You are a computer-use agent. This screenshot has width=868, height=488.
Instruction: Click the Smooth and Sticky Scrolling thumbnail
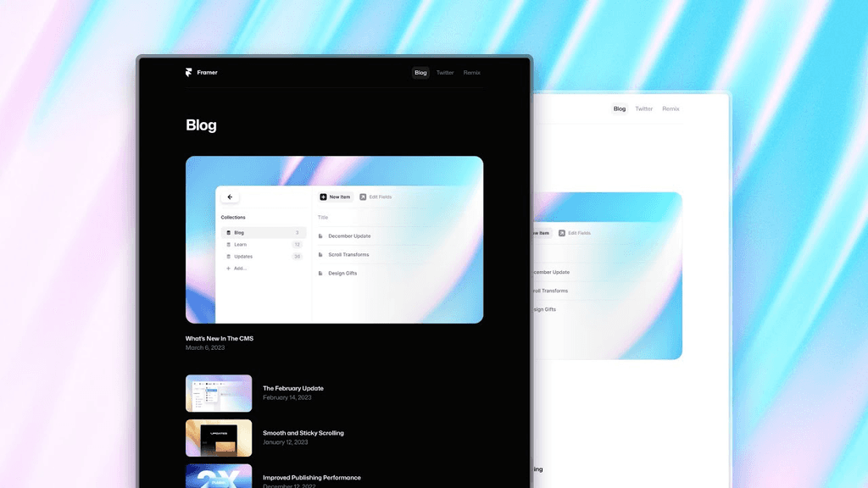pos(219,438)
